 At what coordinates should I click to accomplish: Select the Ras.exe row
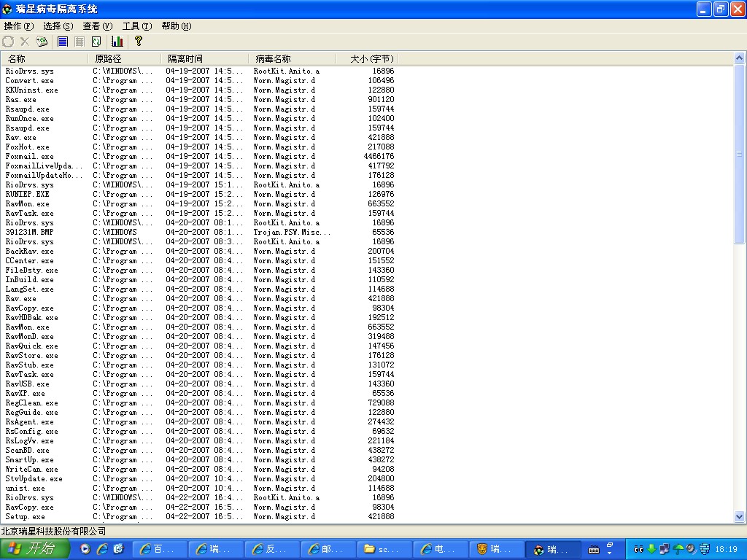pos(200,99)
